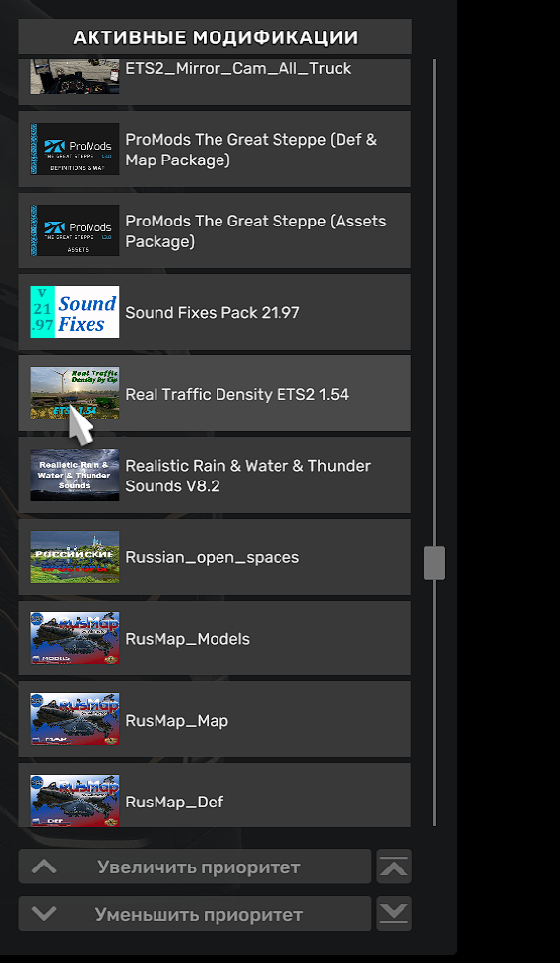Click the RusMap_Models thumbnail image
The image size is (560, 963).
tap(74, 638)
